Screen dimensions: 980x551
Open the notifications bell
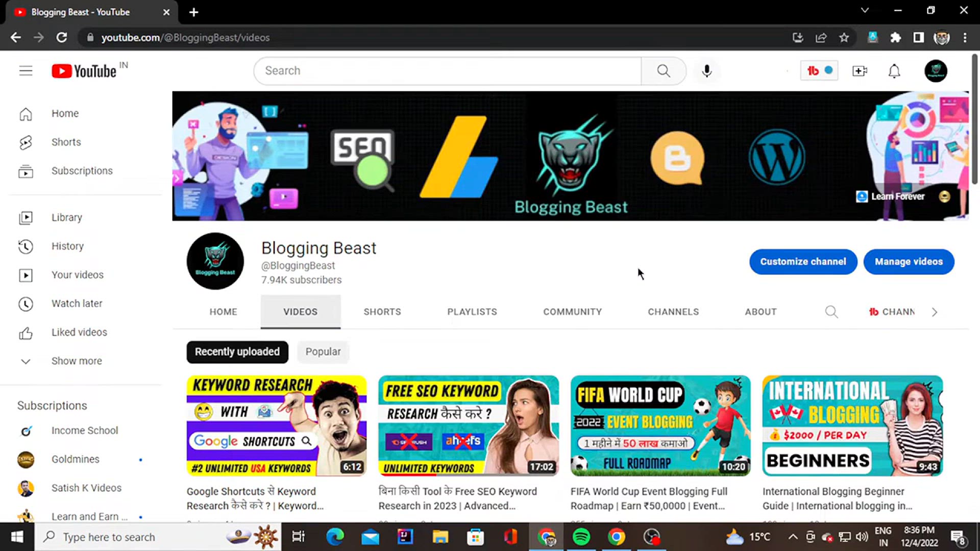pos(894,71)
